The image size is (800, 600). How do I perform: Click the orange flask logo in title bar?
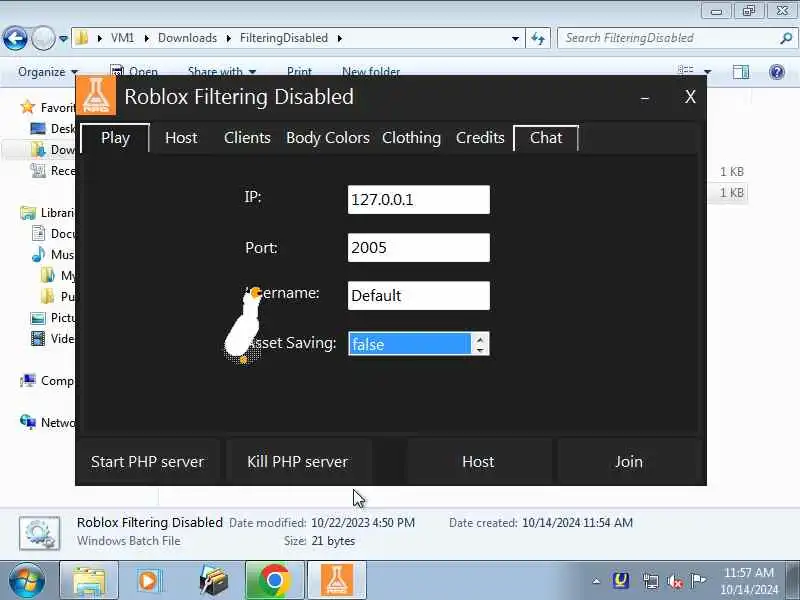point(96,95)
